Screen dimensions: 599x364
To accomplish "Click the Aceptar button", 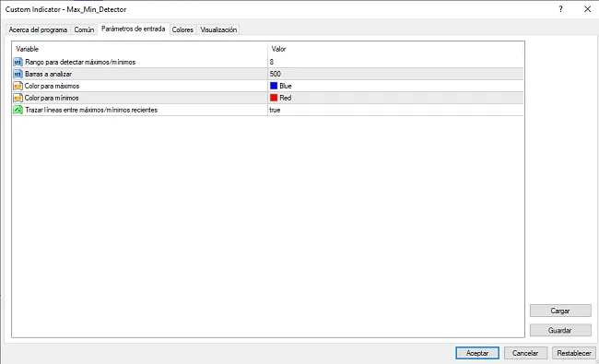I will 477,353.
